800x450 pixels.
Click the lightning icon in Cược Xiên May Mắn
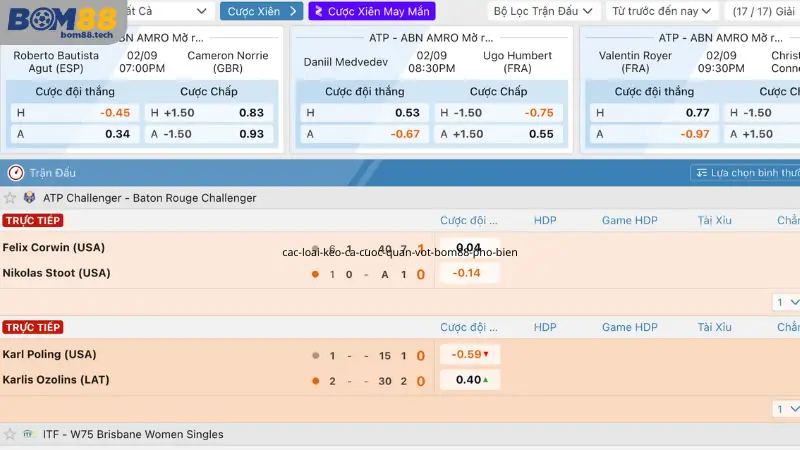click(x=318, y=11)
